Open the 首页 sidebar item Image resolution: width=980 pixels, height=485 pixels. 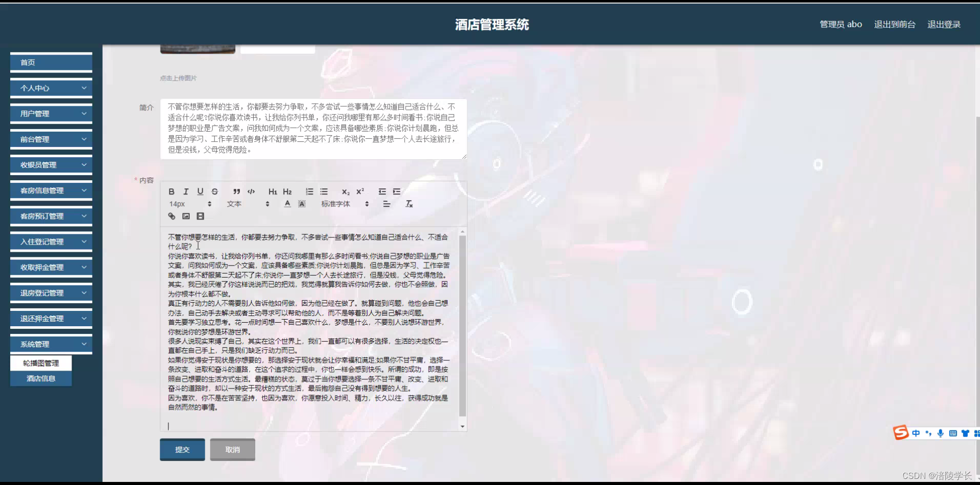(51, 62)
